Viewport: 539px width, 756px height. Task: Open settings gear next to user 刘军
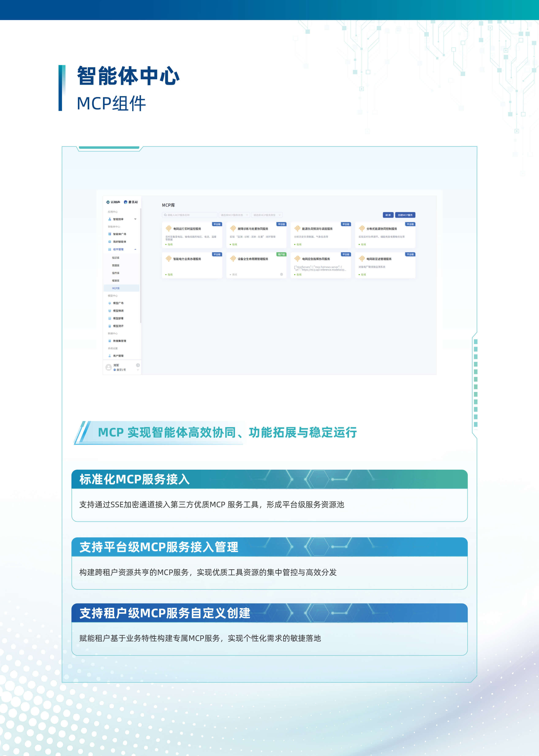138,365
